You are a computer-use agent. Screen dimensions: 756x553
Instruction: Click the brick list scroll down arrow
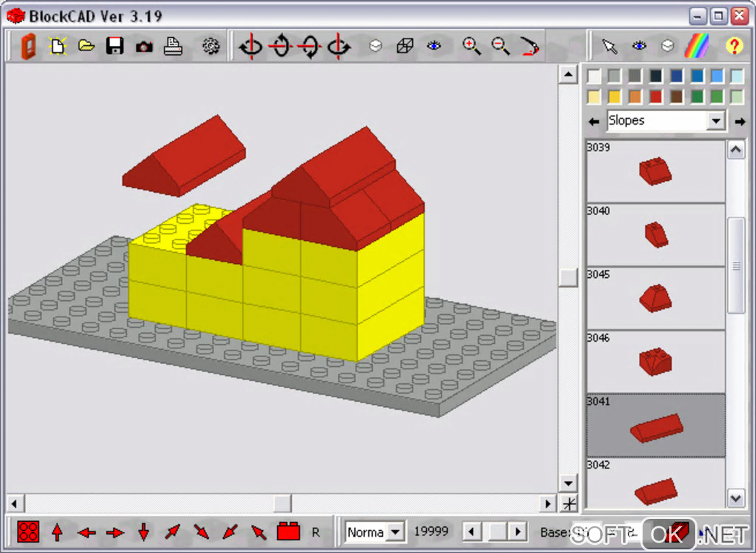click(x=736, y=498)
